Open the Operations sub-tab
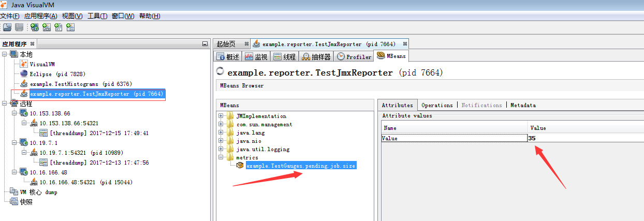Image resolution: width=644 pixels, height=221 pixels. click(437, 105)
